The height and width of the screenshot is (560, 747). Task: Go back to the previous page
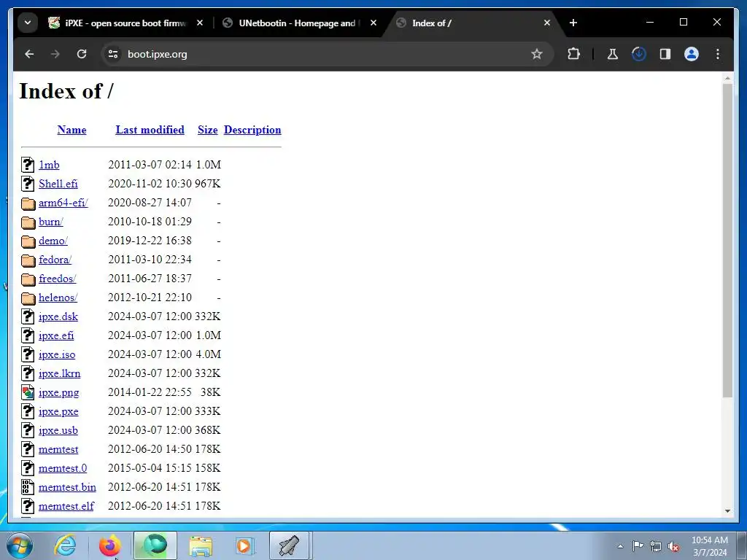pos(29,54)
